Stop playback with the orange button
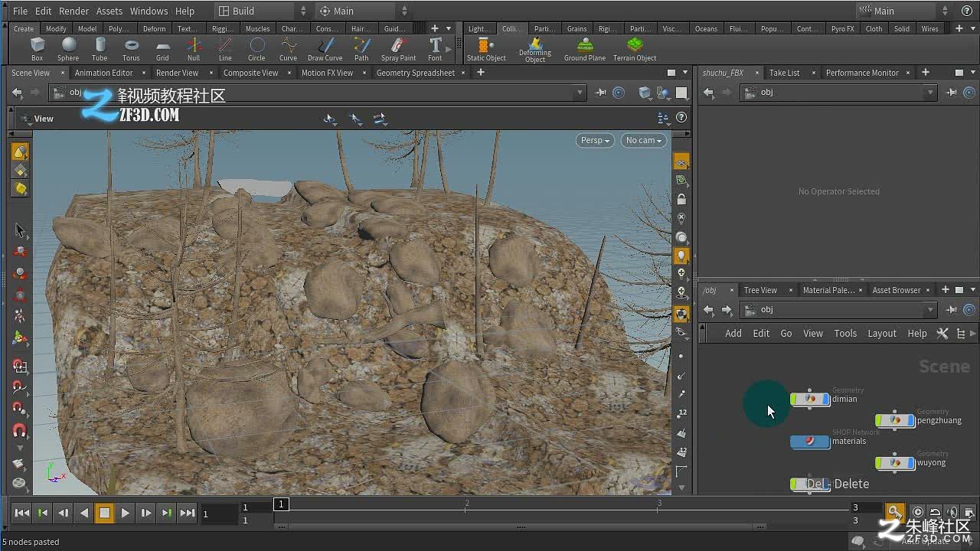The width and height of the screenshot is (980, 551). 105,513
